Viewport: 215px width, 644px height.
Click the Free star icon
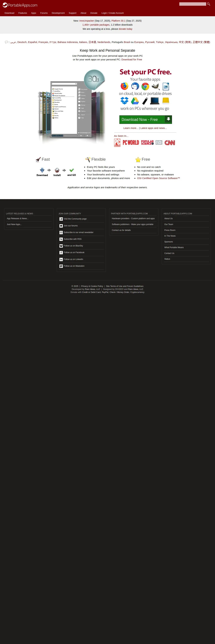point(138,159)
